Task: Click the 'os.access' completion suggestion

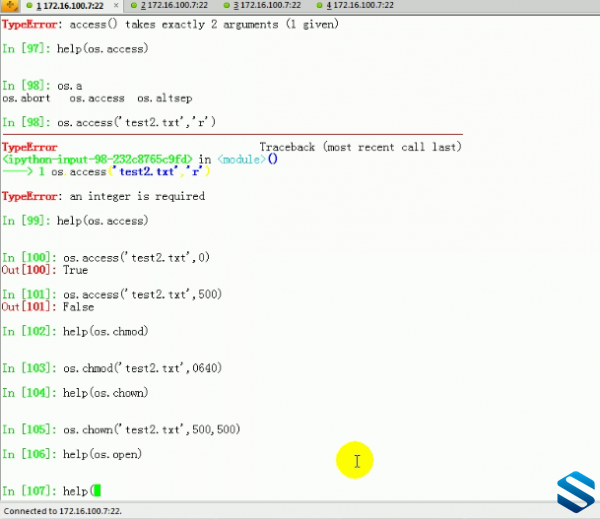Action: click(x=97, y=98)
